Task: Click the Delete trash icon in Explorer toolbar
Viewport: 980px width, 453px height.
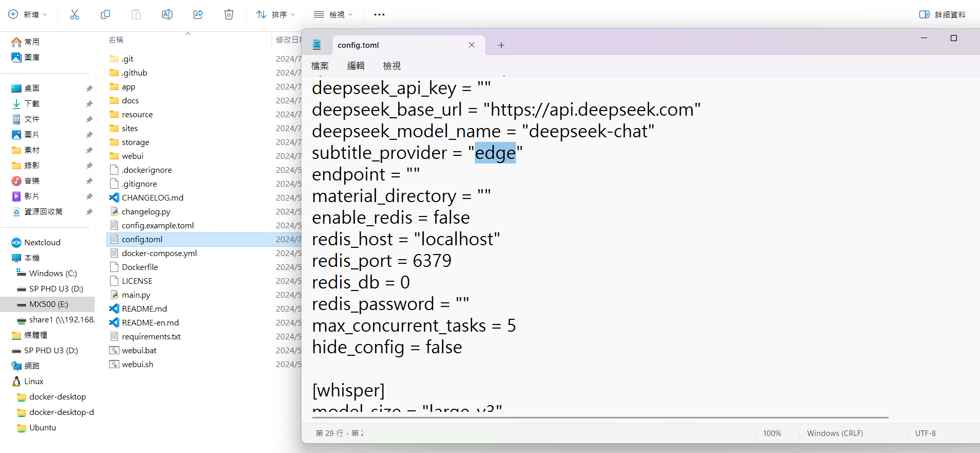Action: 229,14
